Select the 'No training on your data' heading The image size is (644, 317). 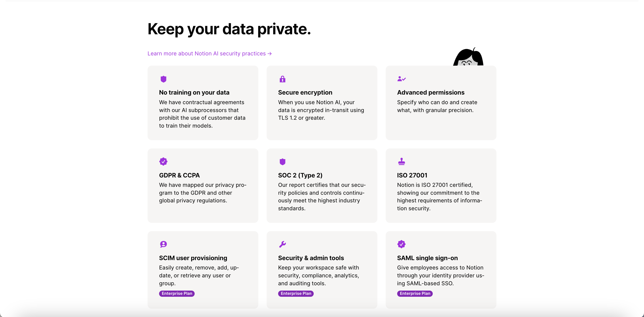[x=194, y=92]
